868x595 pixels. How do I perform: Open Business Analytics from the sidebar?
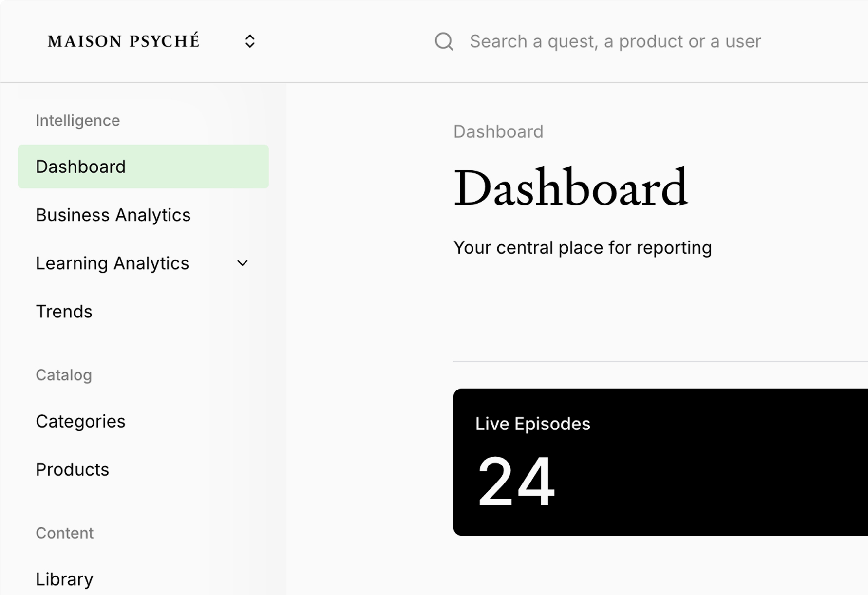coord(113,215)
